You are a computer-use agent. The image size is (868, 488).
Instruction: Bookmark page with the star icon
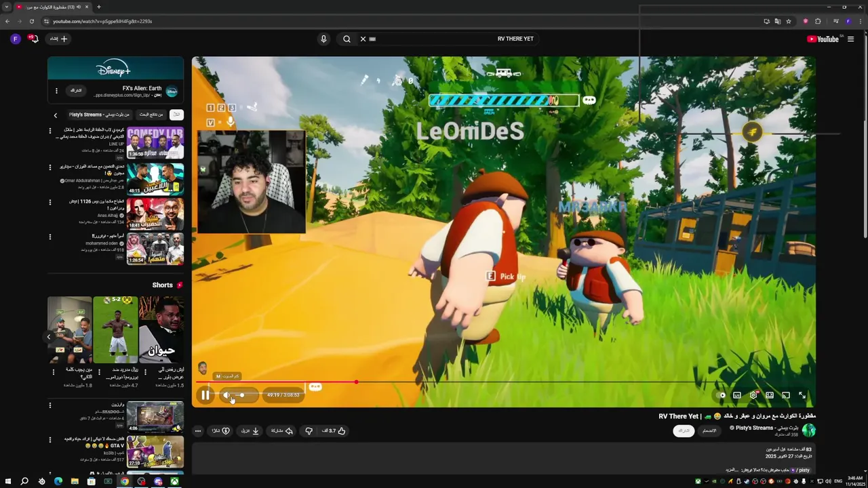[x=789, y=21]
